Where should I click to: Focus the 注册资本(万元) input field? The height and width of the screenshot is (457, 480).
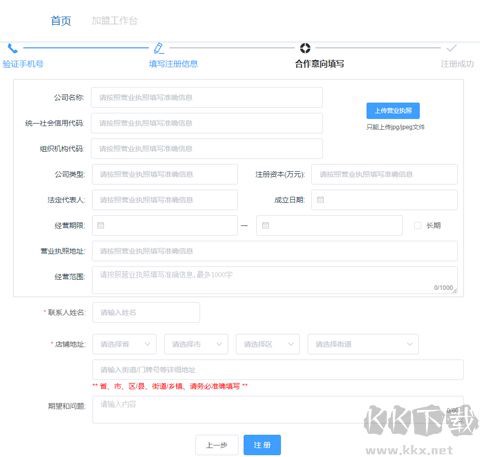coord(384,174)
